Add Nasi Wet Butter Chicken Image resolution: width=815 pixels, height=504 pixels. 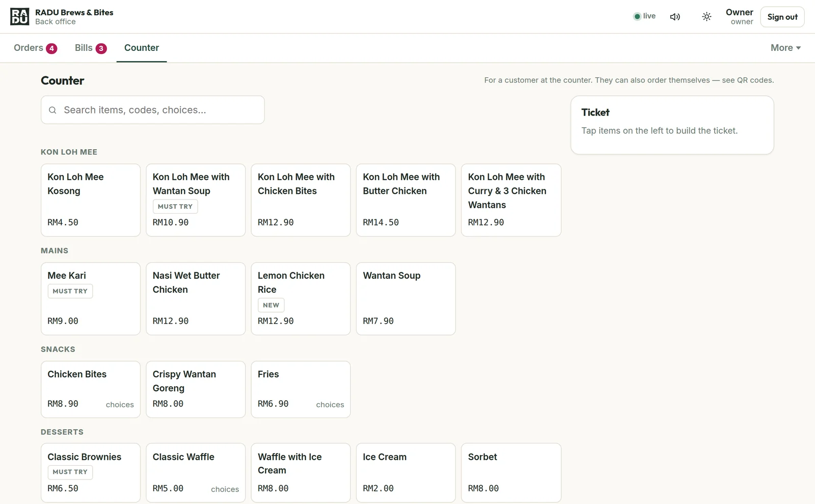point(196,299)
